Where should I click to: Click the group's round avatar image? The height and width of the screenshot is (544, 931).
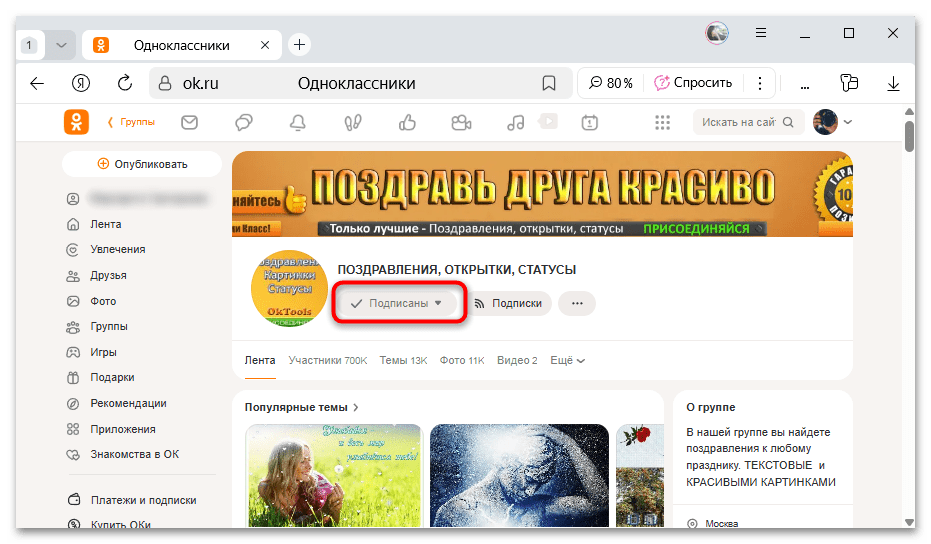tap(289, 288)
